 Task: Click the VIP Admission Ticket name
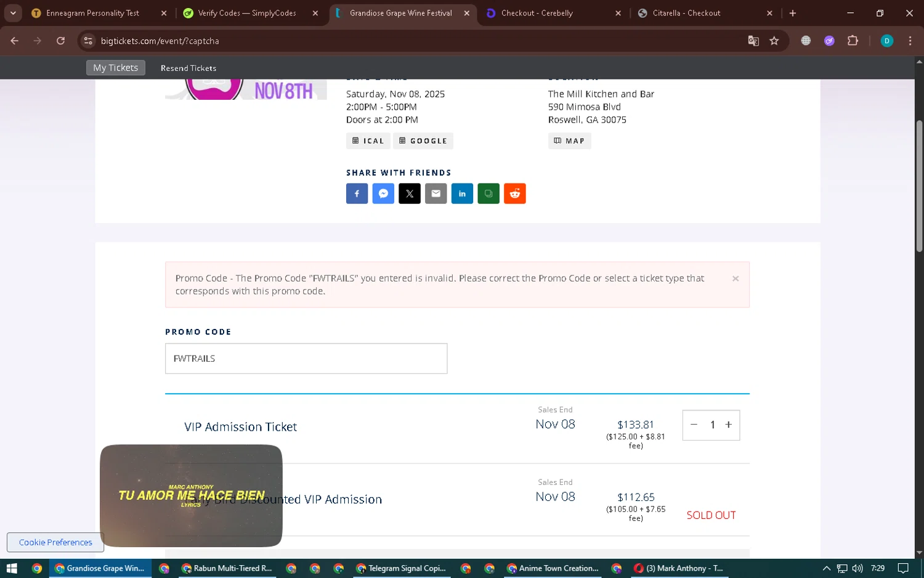(240, 427)
